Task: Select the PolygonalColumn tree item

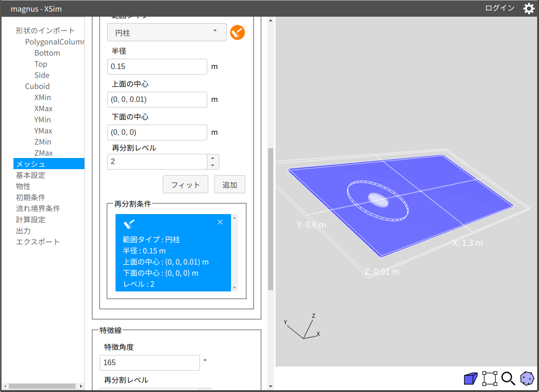Action: [54, 42]
